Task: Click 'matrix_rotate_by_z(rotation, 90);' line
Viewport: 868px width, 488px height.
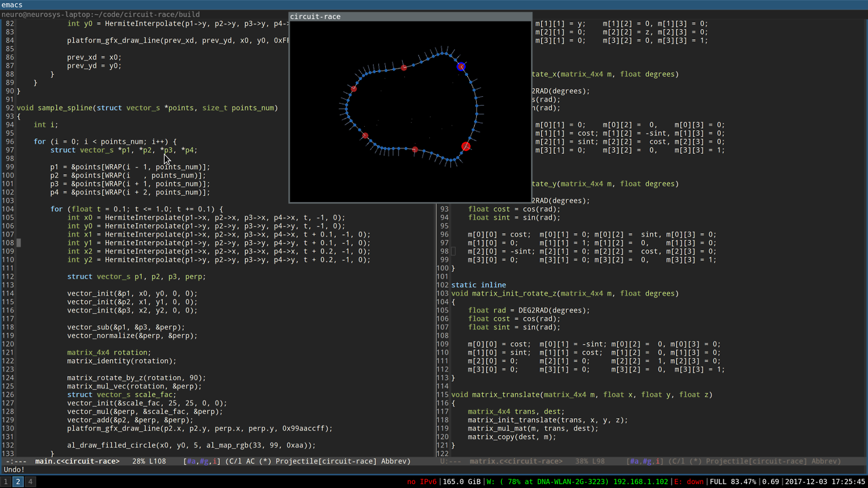Action: (x=136, y=378)
